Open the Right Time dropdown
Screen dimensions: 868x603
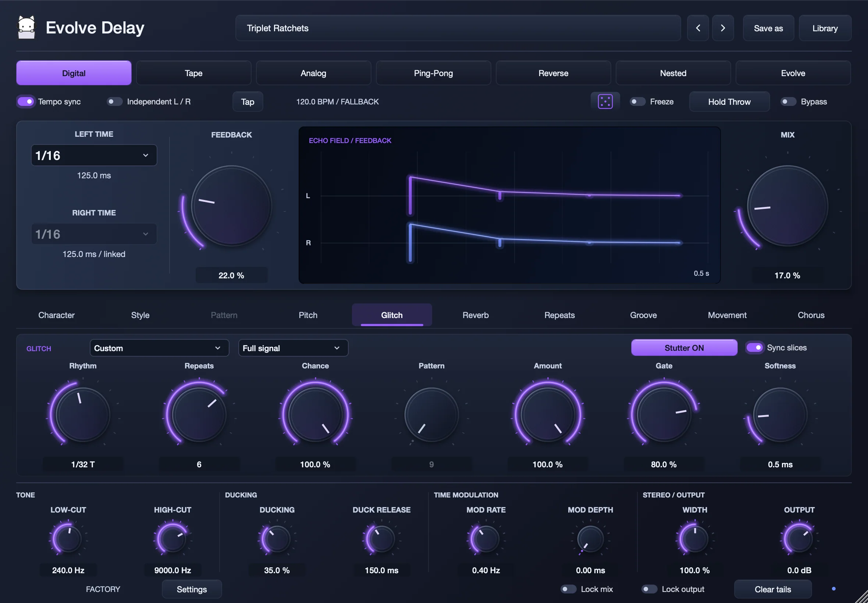coord(94,234)
